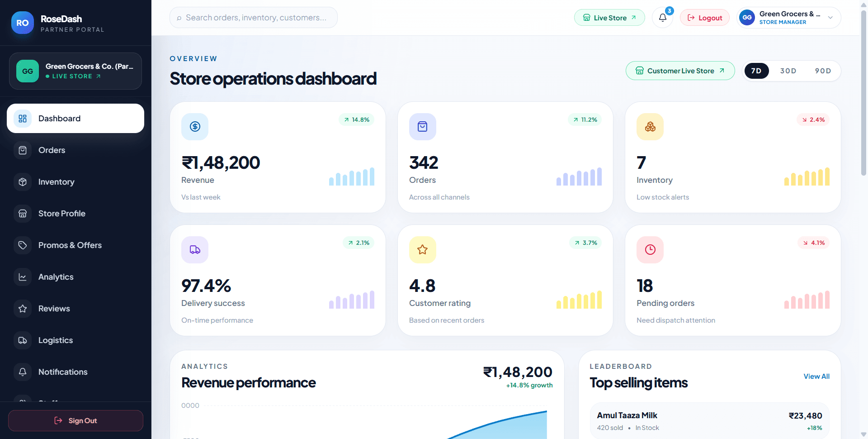Click the search magnifier icon
Image resolution: width=868 pixels, height=439 pixels.
click(179, 18)
